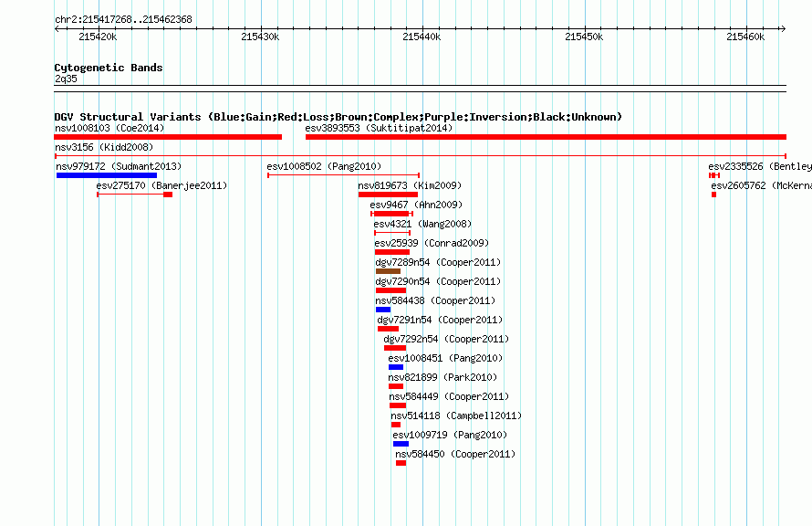Image resolution: width=812 pixels, height=526 pixels.
Task: Open the esv1009719 (Pang2010) variant label
Action: point(450,435)
